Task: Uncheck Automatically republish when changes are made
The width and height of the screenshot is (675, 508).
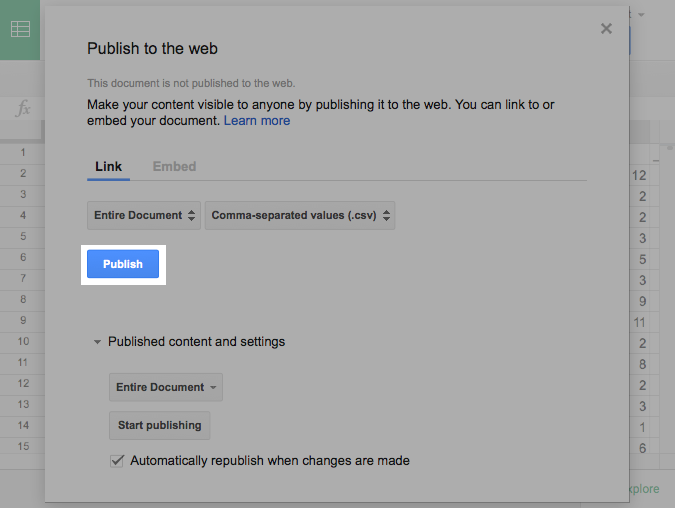Action: [x=117, y=461]
